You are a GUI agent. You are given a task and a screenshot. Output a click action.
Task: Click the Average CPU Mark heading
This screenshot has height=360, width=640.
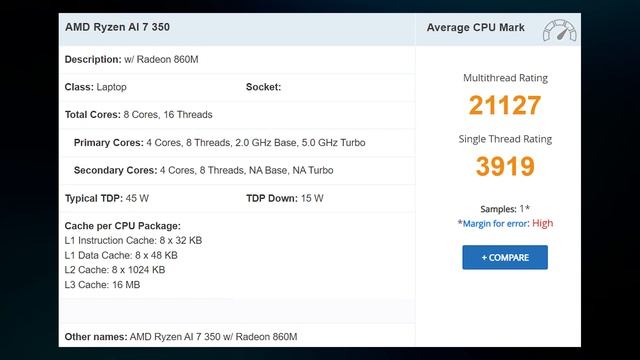coord(476,28)
